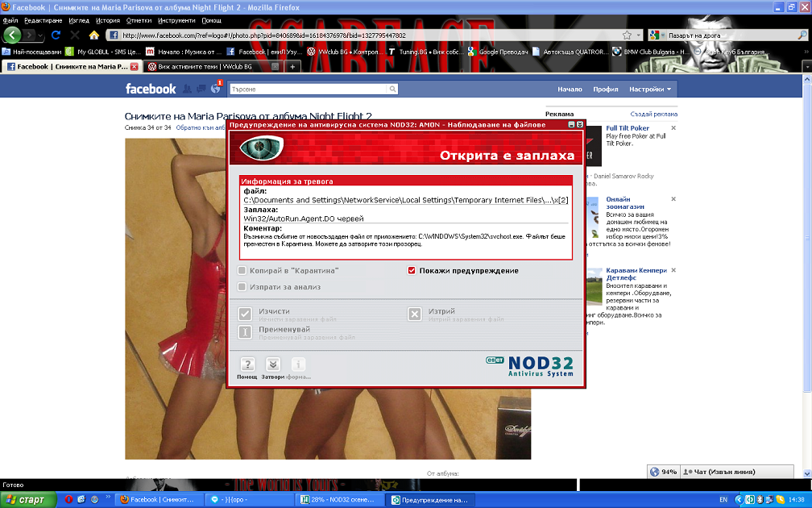Reload the page in Firefox
Screen dimensions: 812x508
click(x=56, y=35)
